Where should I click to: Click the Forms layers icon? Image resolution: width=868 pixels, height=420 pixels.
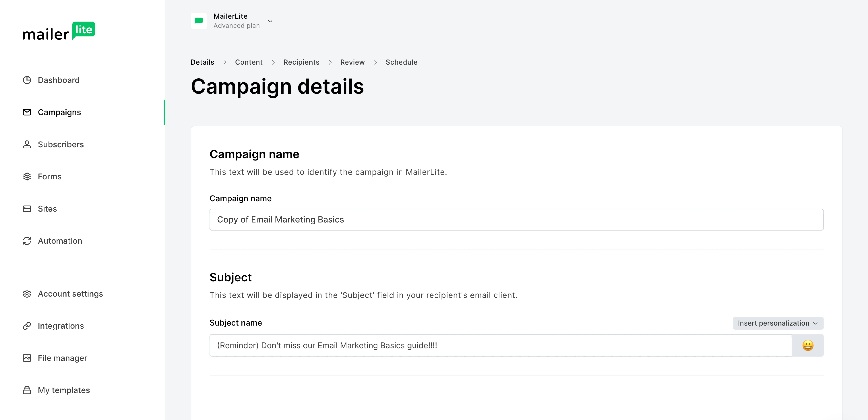[x=27, y=177]
